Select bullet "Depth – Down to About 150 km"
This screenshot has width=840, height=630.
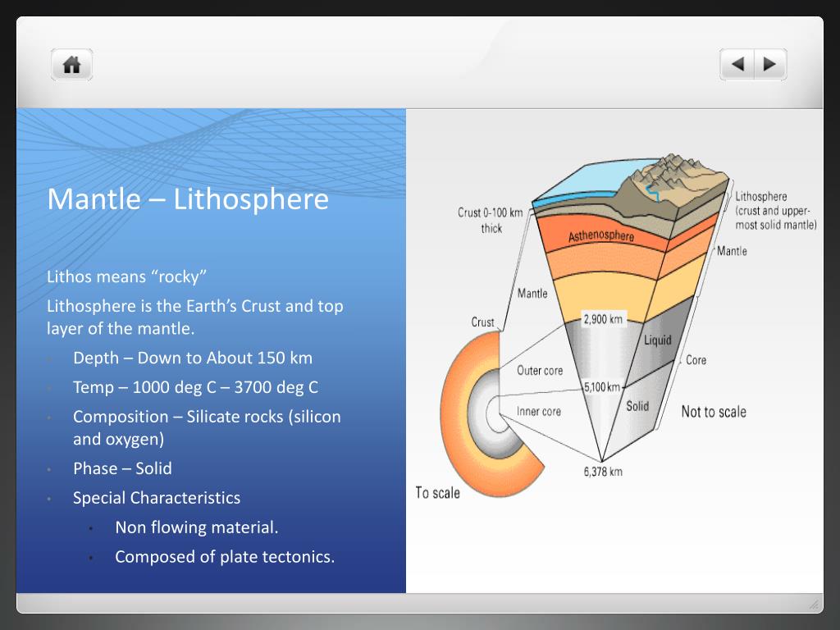tap(193, 358)
